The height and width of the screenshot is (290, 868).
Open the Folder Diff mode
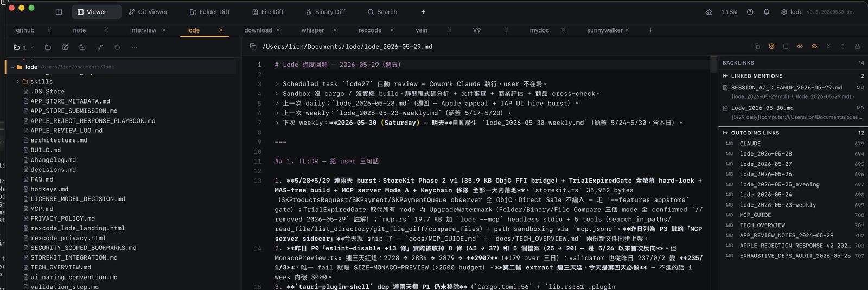pos(209,12)
